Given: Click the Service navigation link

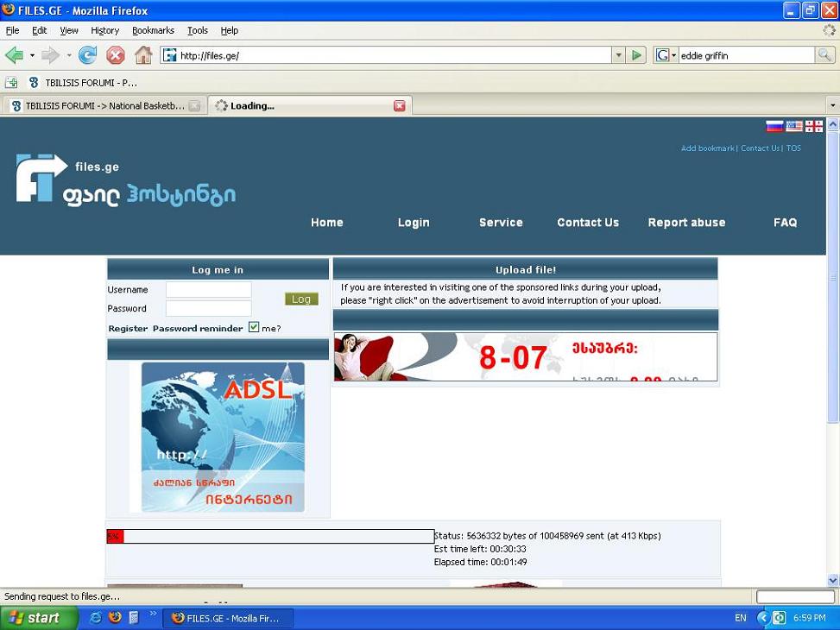Looking at the screenshot, I should [501, 223].
